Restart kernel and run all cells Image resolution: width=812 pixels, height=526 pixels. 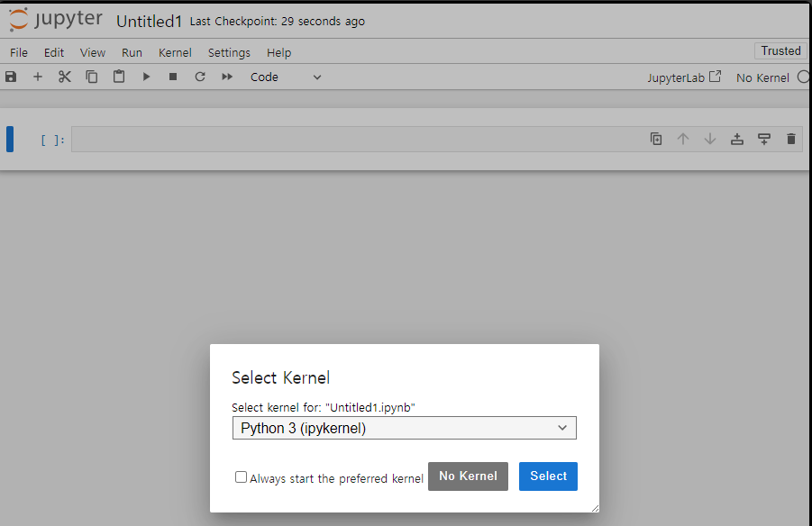coord(227,77)
